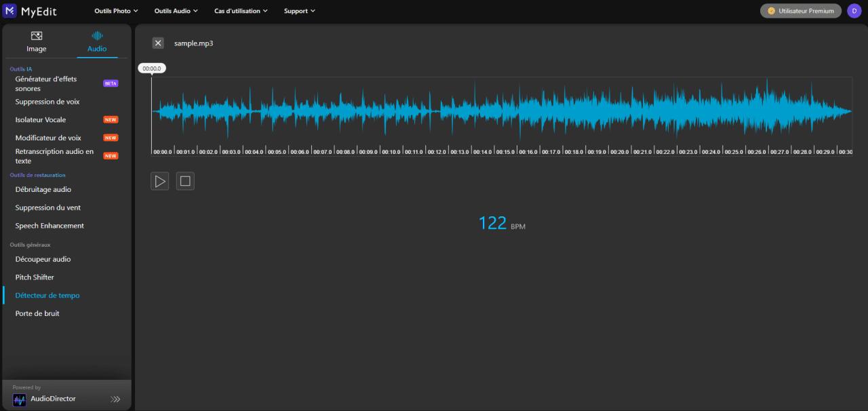Open Générateur d'effets sonores tool
Viewport: 868px width, 411px height.
click(46, 83)
